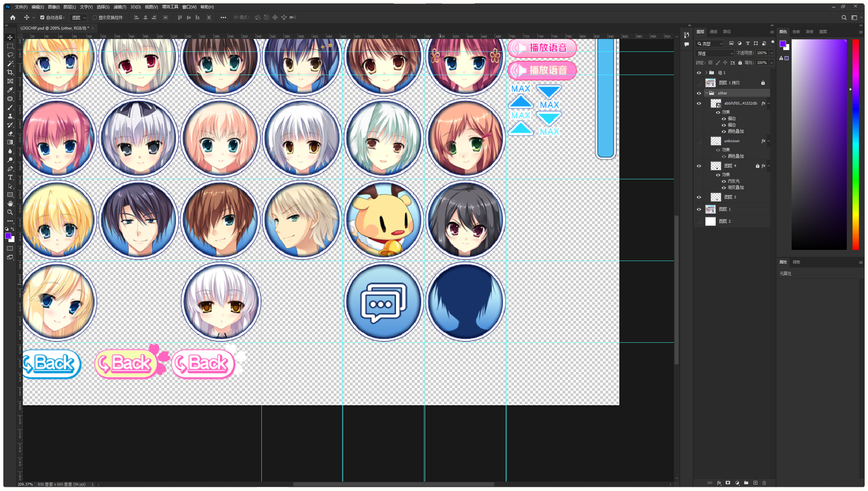Enable the 显示变换控件 checkbox
Screen dimensions: 868x491
click(x=95, y=17)
